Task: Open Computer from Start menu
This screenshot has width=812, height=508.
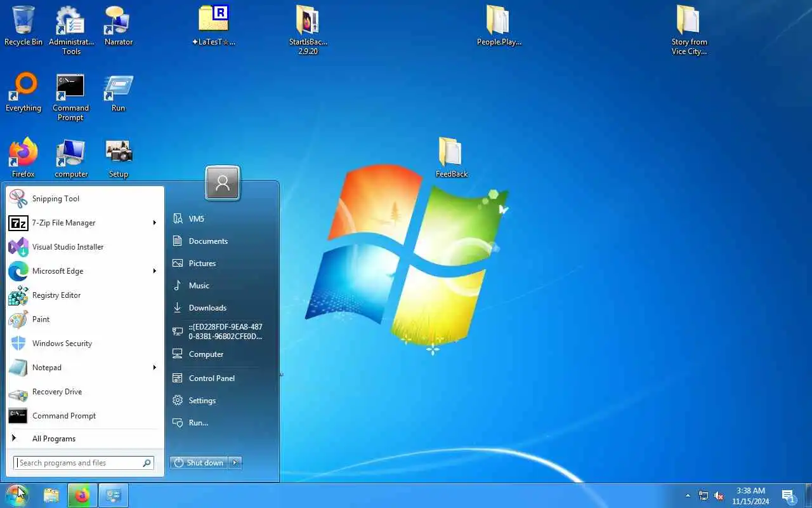Action: [222, 354]
